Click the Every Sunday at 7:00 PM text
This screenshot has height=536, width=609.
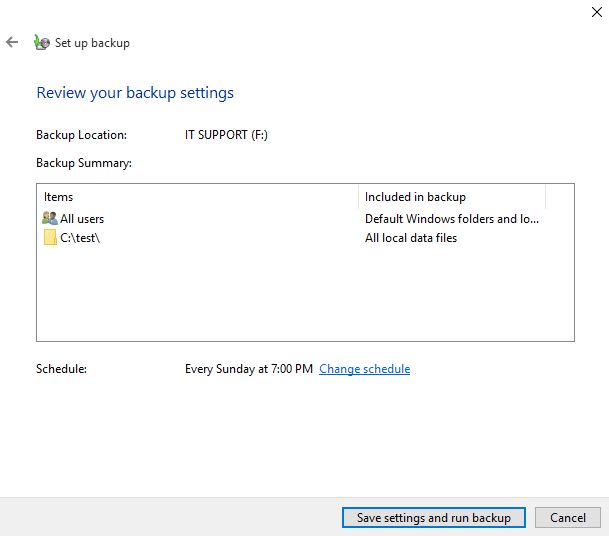click(x=249, y=369)
